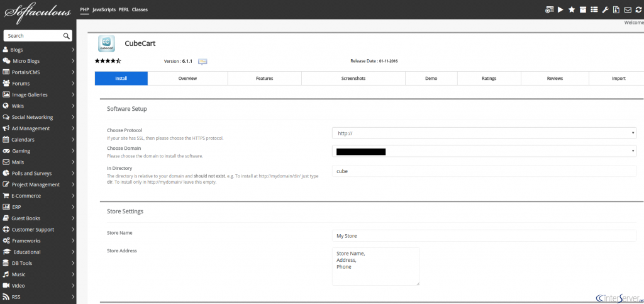Open the Demo tab

click(431, 79)
